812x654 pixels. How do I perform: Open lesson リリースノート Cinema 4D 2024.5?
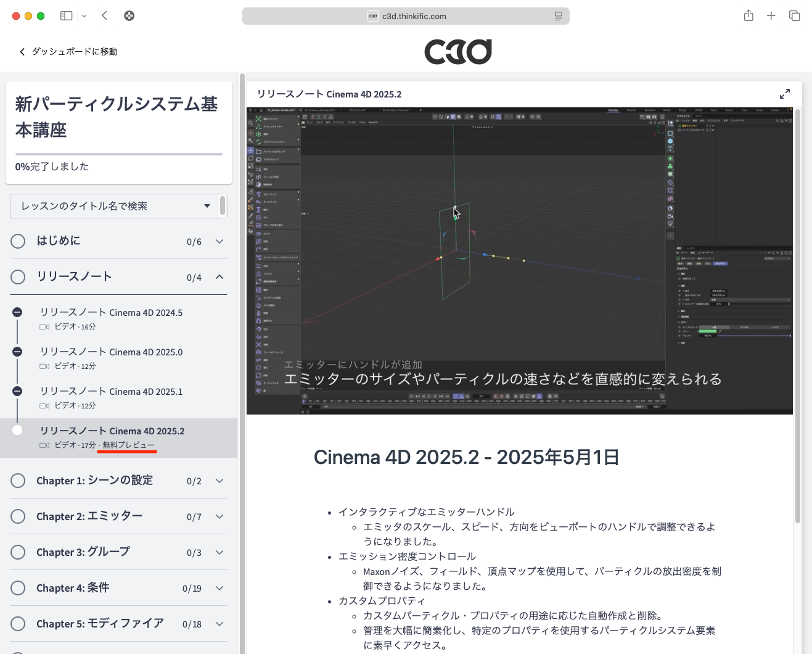[x=119, y=319]
